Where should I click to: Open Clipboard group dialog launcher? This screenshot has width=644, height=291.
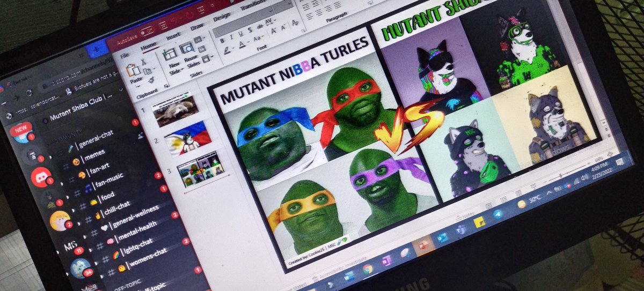click(x=166, y=85)
